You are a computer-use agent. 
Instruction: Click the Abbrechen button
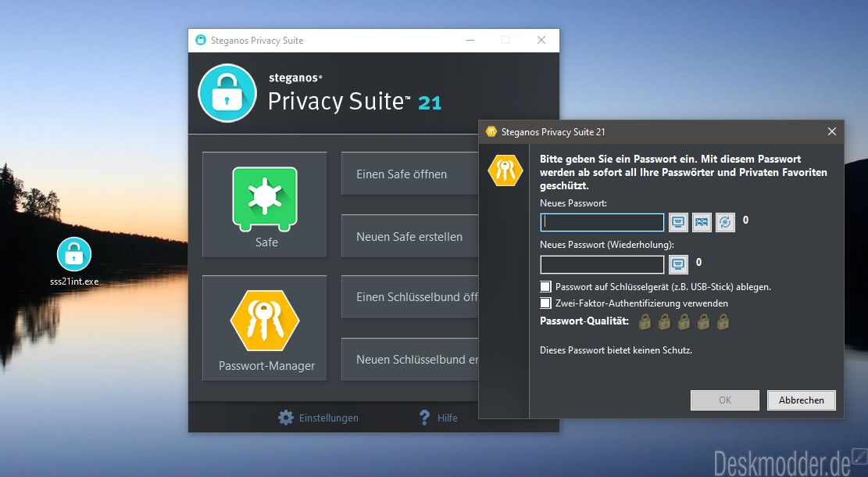(x=801, y=400)
